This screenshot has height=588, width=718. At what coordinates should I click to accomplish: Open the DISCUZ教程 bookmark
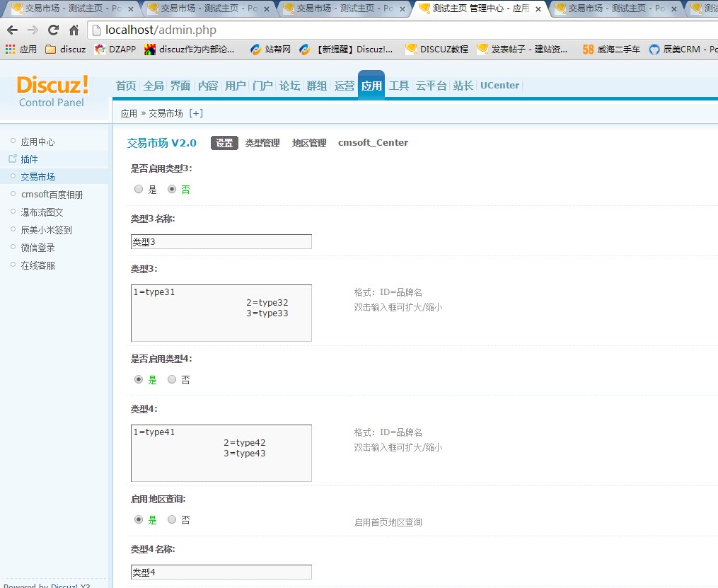coord(437,49)
